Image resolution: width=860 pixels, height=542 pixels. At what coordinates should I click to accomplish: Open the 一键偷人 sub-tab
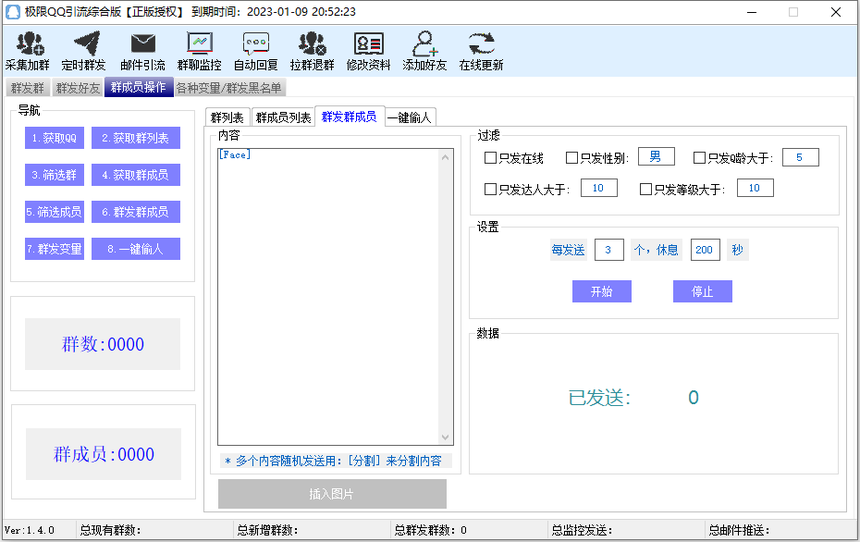410,117
